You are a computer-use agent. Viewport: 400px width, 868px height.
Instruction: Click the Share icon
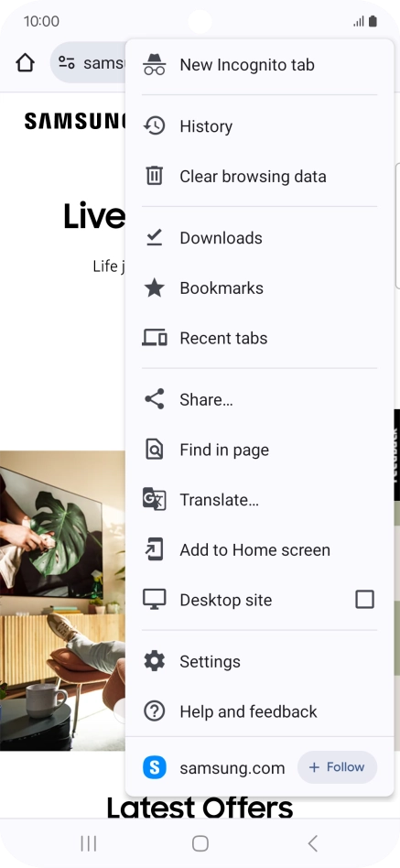pyautogui.click(x=155, y=399)
